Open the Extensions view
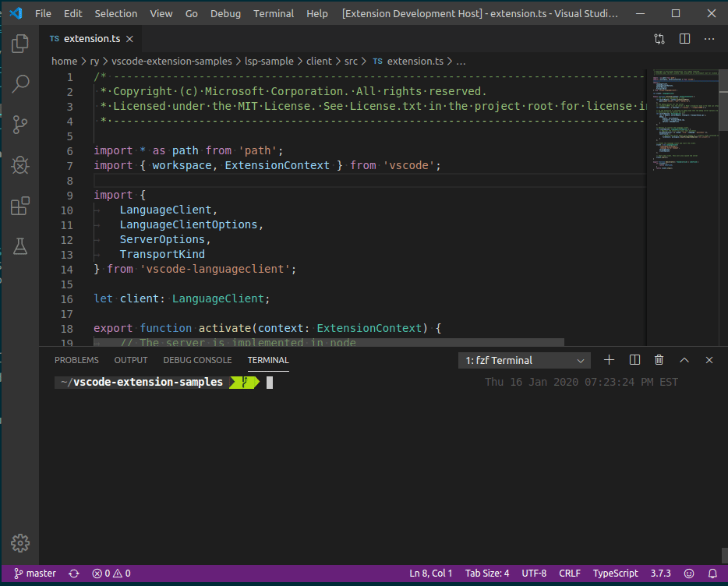Image resolution: width=728 pixels, height=586 pixels. (x=20, y=205)
